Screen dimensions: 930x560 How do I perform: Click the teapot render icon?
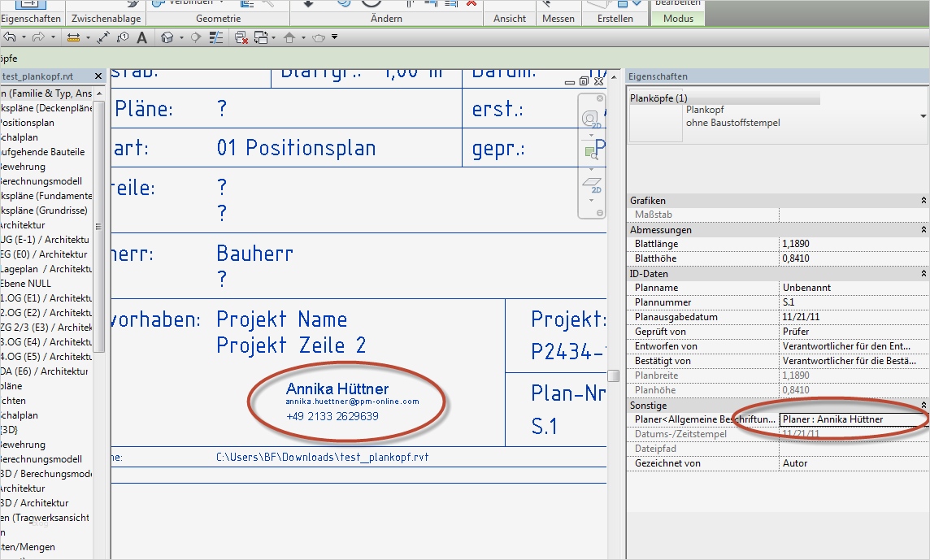[x=319, y=37]
